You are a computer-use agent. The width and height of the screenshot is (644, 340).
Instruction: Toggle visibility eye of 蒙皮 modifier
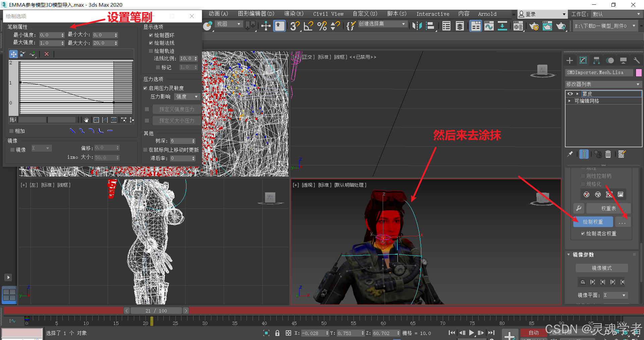(x=570, y=94)
